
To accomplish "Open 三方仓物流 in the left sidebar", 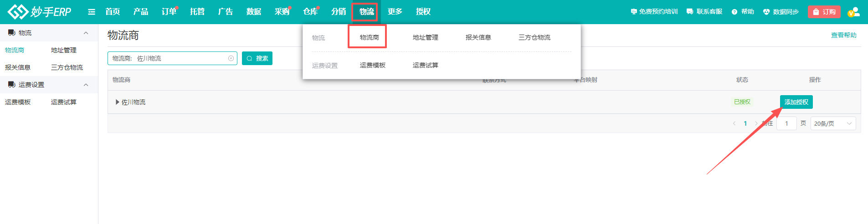I will (67, 67).
